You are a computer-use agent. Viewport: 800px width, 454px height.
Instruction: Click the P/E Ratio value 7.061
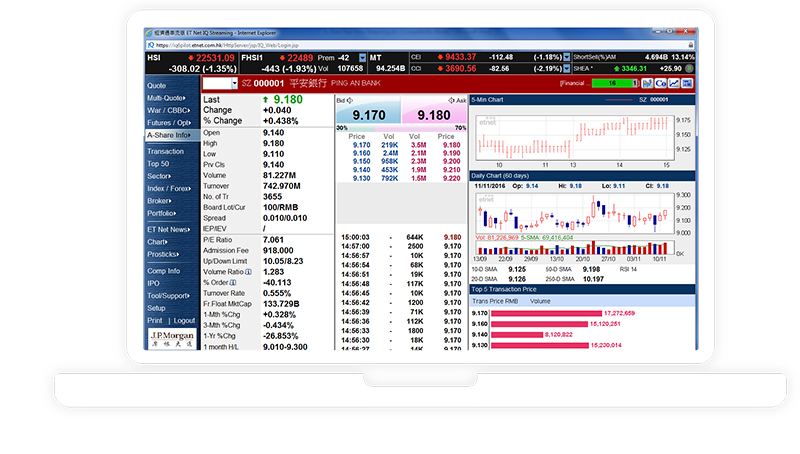273,240
